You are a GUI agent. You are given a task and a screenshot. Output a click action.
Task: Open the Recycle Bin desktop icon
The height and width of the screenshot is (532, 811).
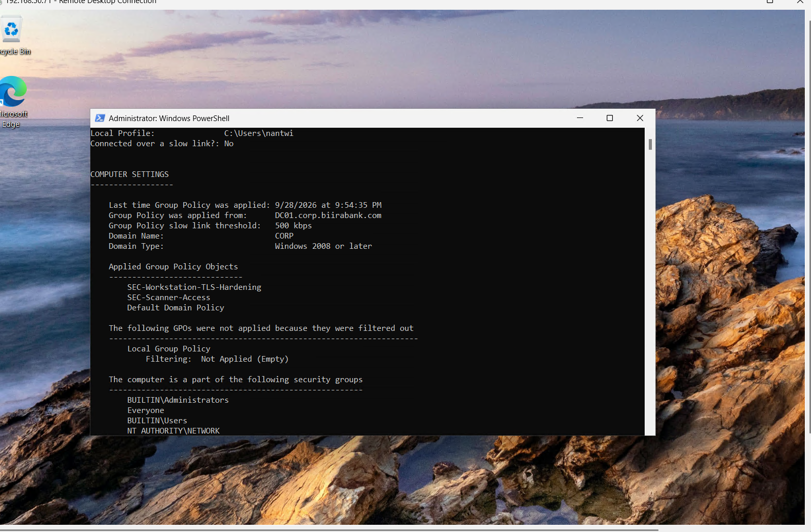click(x=12, y=35)
